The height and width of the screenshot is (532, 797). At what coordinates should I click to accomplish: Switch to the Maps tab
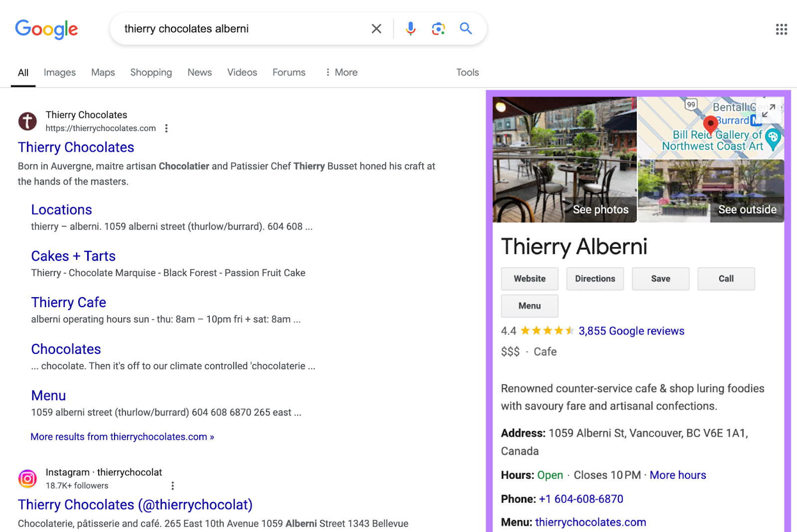pos(103,72)
